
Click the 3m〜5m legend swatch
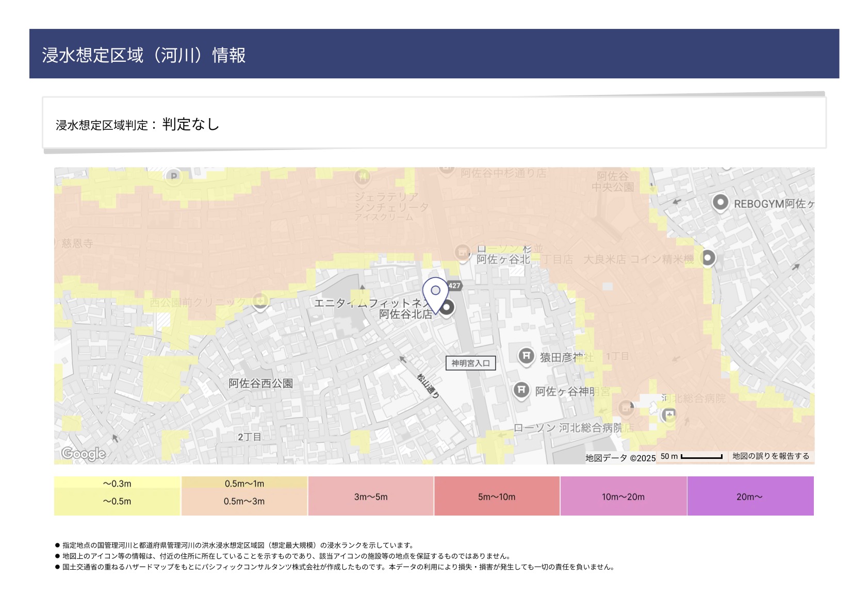(x=371, y=496)
